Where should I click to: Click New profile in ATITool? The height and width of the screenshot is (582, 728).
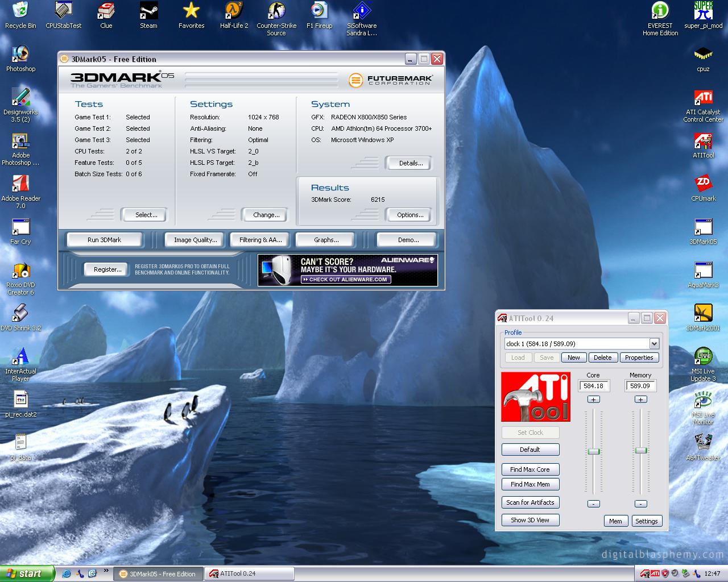pos(574,357)
